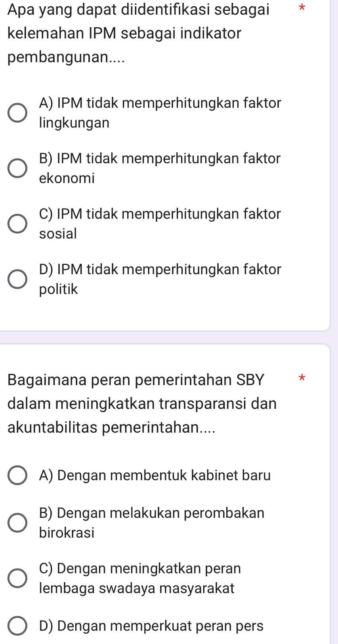Select radio for 'memperkuat peran pers'

tap(18, 626)
